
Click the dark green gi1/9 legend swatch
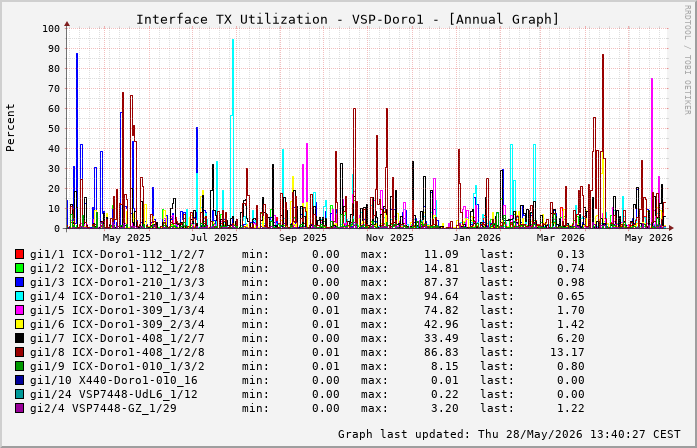tap(19, 366)
